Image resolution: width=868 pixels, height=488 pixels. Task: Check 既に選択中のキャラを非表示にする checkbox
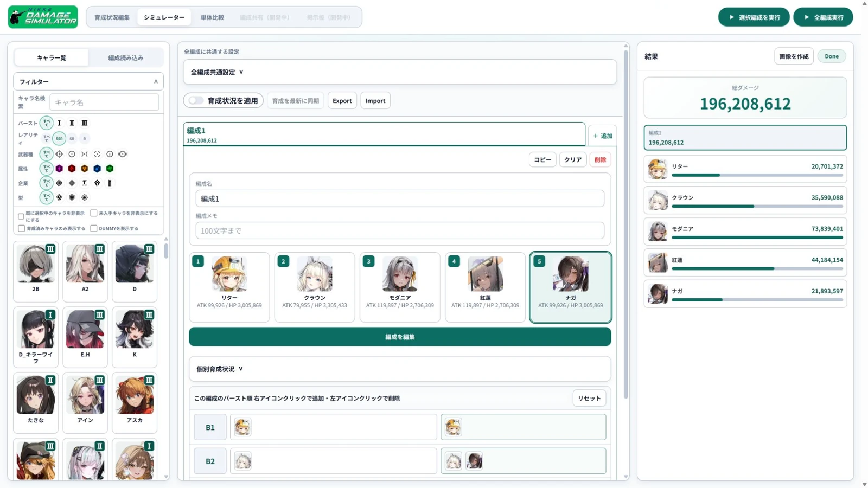(21, 216)
